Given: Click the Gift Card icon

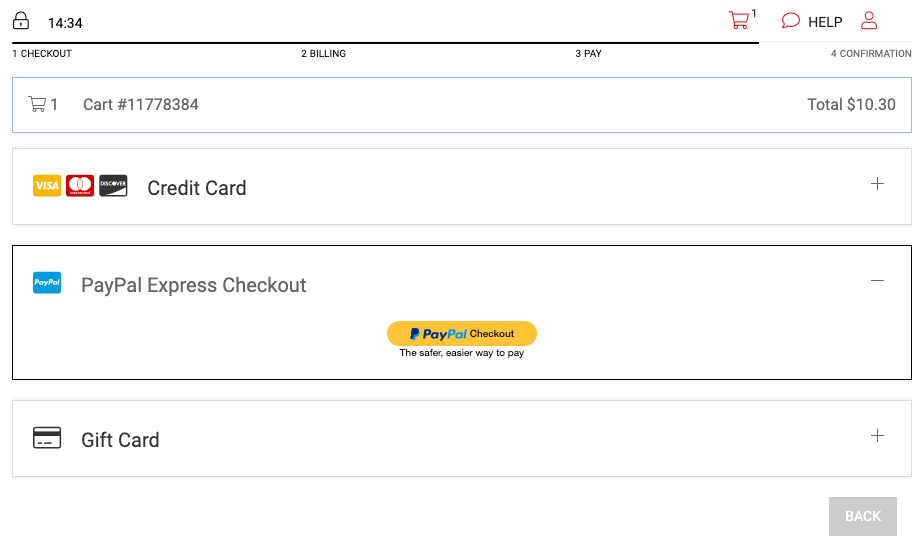Looking at the screenshot, I should click(x=47, y=438).
